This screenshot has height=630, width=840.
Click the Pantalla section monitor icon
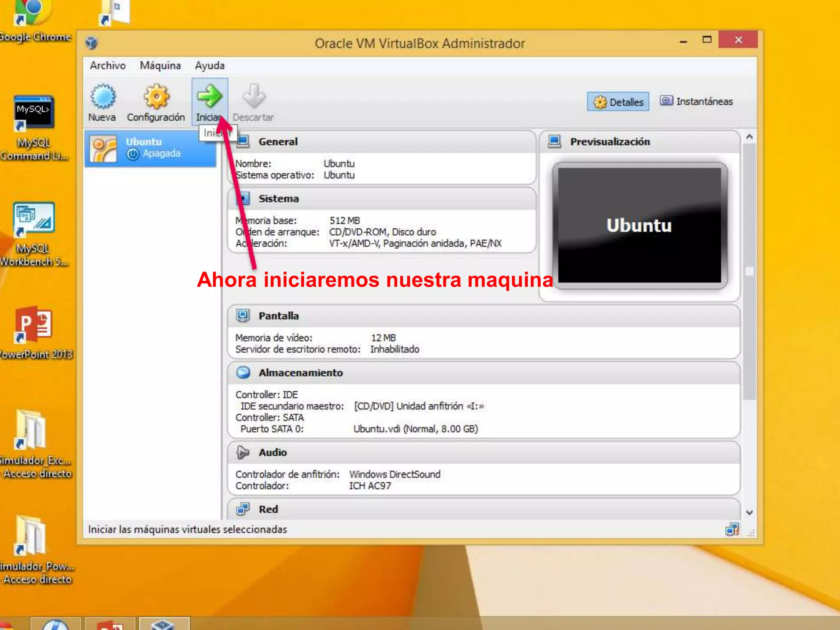[243, 315]
